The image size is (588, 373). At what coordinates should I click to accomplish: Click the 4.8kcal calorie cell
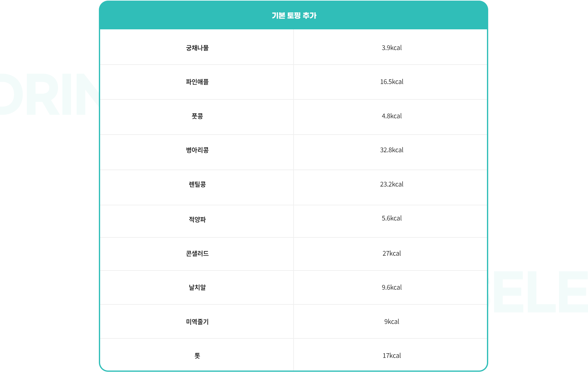(x=391, y=116)
